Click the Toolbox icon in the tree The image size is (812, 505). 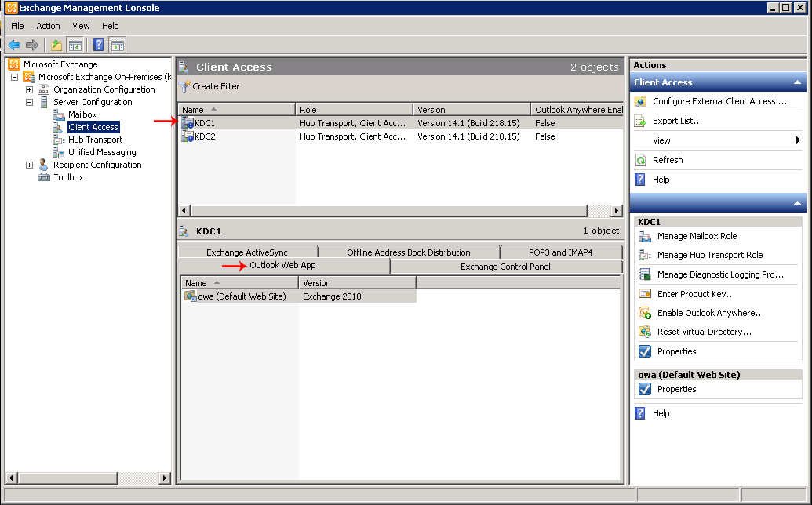(x=44, y=177)
